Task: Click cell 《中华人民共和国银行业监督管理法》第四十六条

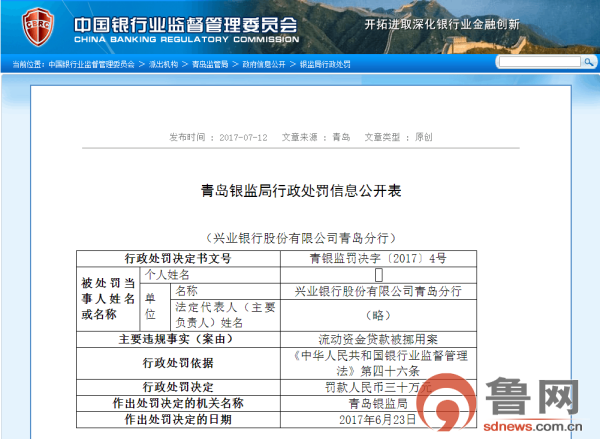Action: click(x=378, y=363)
